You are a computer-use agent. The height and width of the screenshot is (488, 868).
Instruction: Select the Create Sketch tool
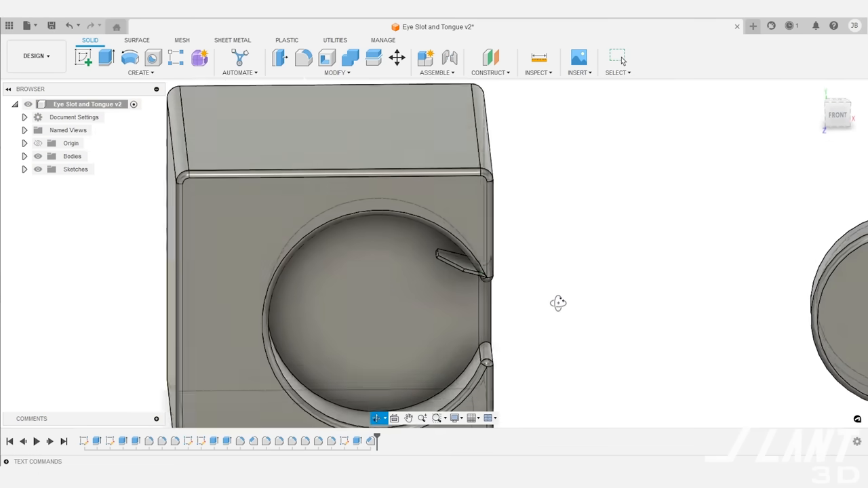[83, 58]
